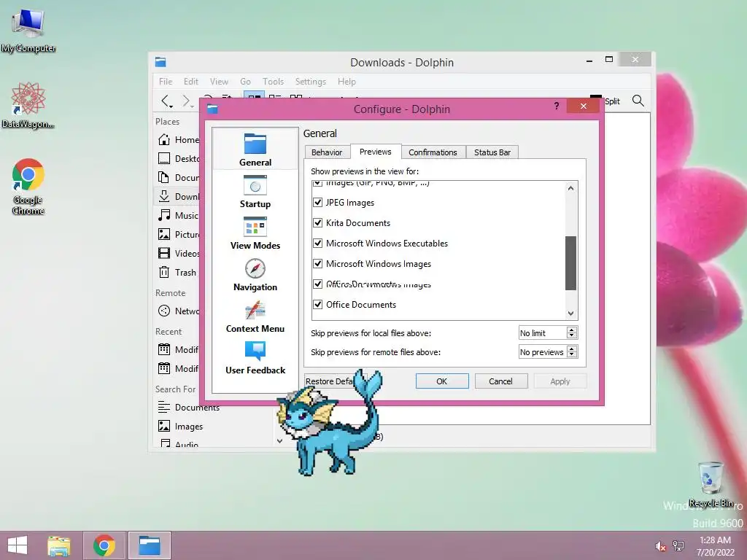Click the Places panel scroll down chevron
747x560 pixels.
click(x=279, y=441)
